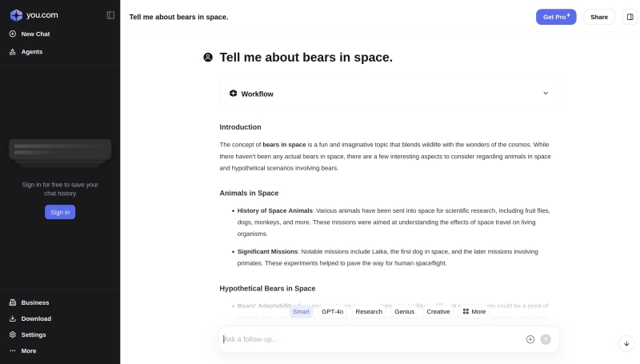Submit the follow-up with the send arrow

tap(546, 339)
